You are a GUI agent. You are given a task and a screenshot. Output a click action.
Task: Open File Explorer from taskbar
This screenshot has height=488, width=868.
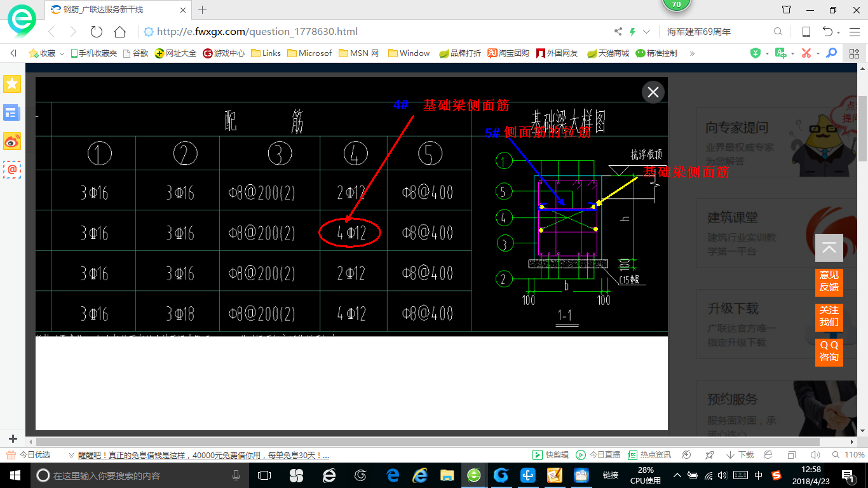coord(447,475)
